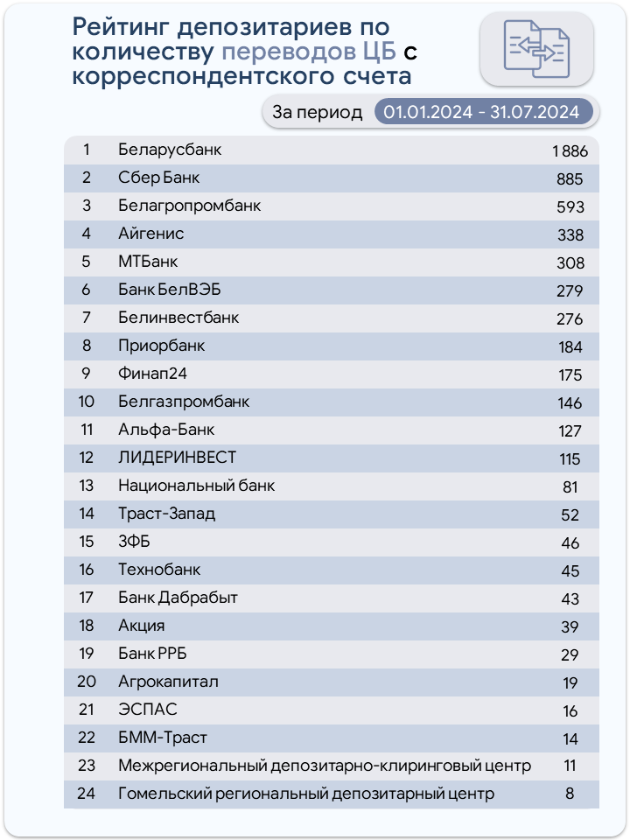The width and height of the screenshot is (630, 840).
Task: Select the ЭСПАС entry
Action: tap(148, 710)
